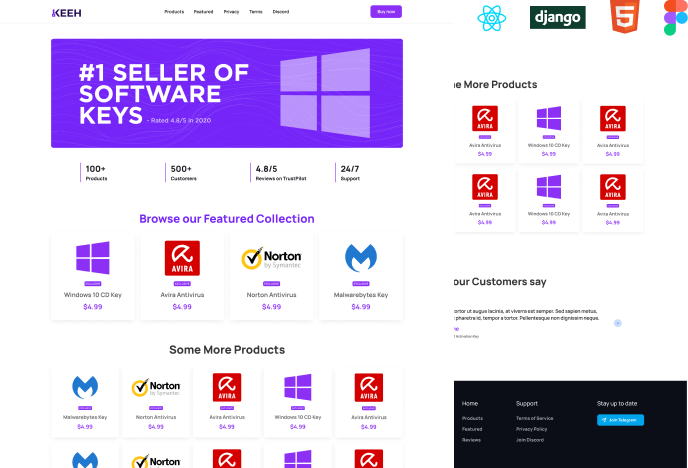The height and width of the screenshot is (468, 688).
Task: Click the #1 SELLER OF SOFTWARE KEYS headline
Action: [x=164, y=94]
